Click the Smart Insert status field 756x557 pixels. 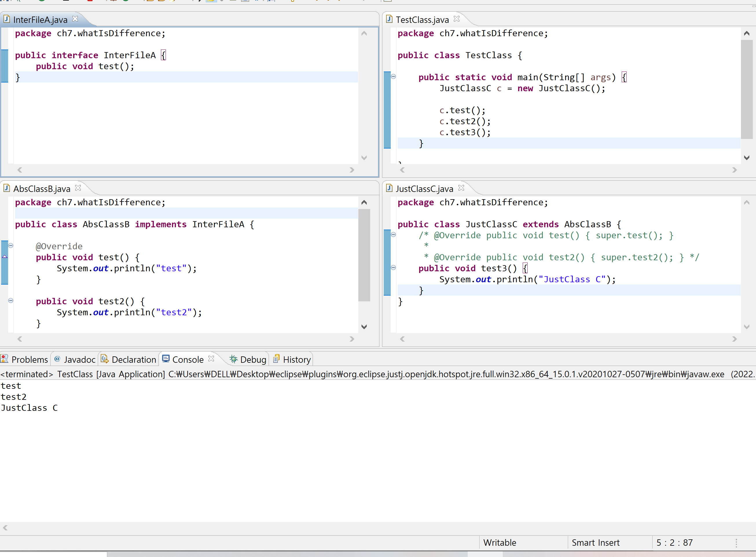[x=595, y=543]
